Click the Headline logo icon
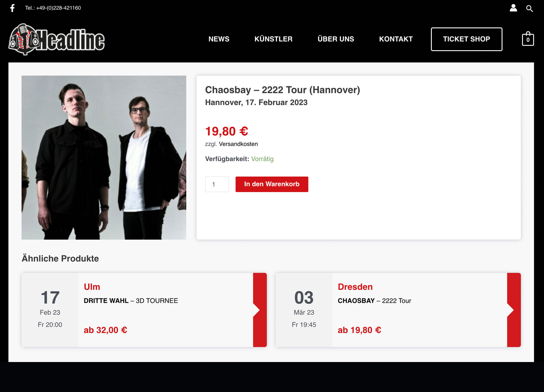Image resolution: width=544 pixels, height=392 pixels. pos(57,39)
